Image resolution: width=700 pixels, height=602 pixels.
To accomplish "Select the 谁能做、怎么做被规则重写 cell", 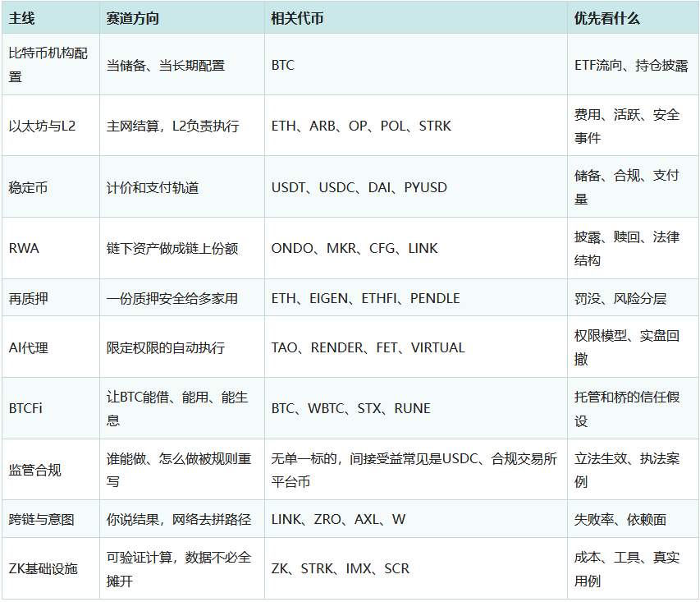I will click(182, 470).
